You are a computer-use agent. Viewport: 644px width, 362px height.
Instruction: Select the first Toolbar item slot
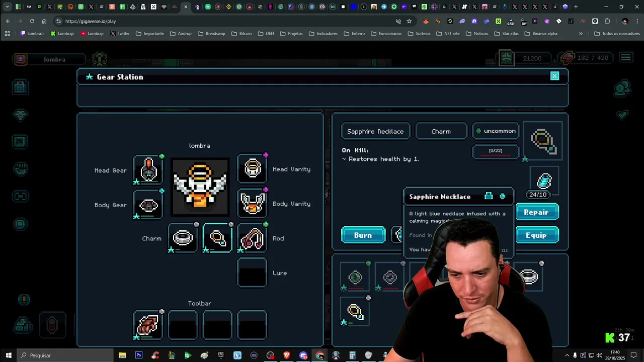tap(148, 325)
